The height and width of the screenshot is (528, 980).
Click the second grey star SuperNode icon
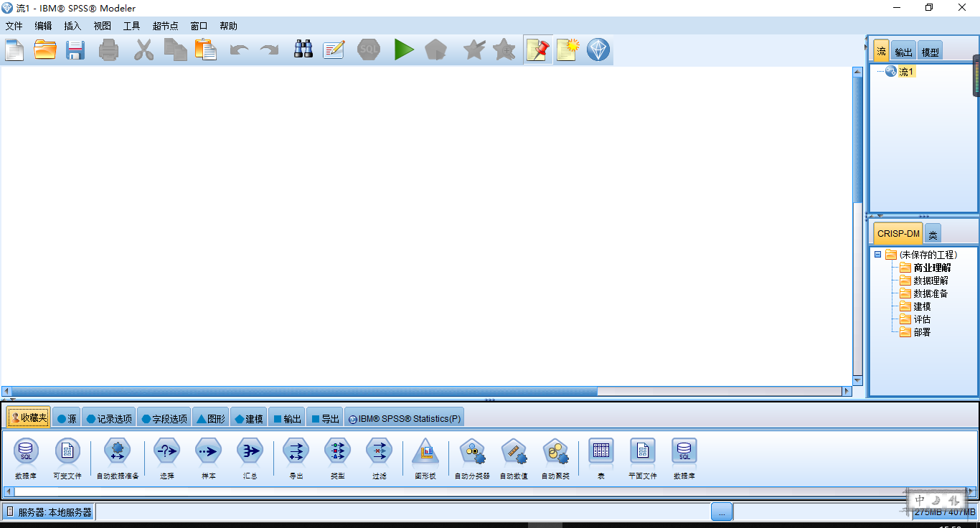pos(504,49)
